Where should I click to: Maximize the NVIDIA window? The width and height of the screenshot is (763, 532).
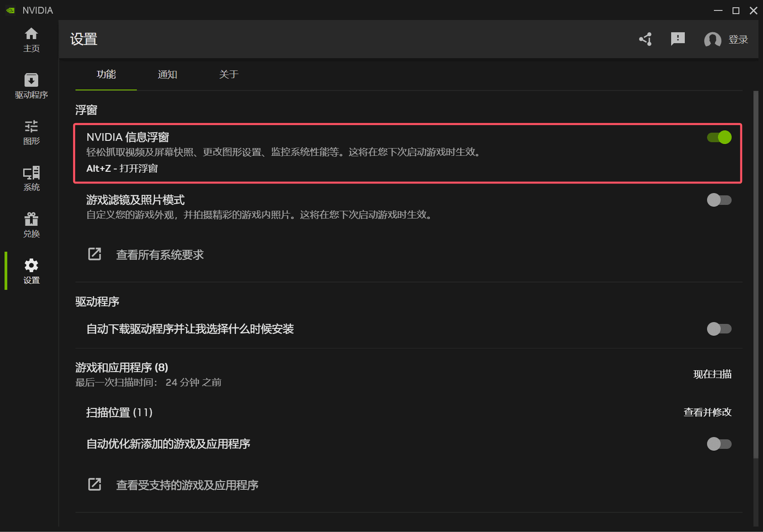coord(736,10)
